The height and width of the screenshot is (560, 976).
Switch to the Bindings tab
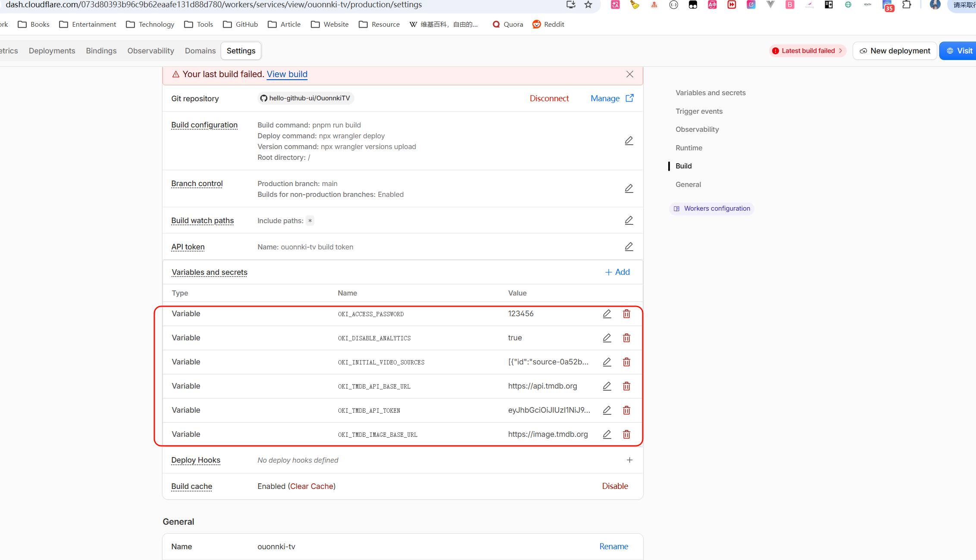(x=101, y=51)
